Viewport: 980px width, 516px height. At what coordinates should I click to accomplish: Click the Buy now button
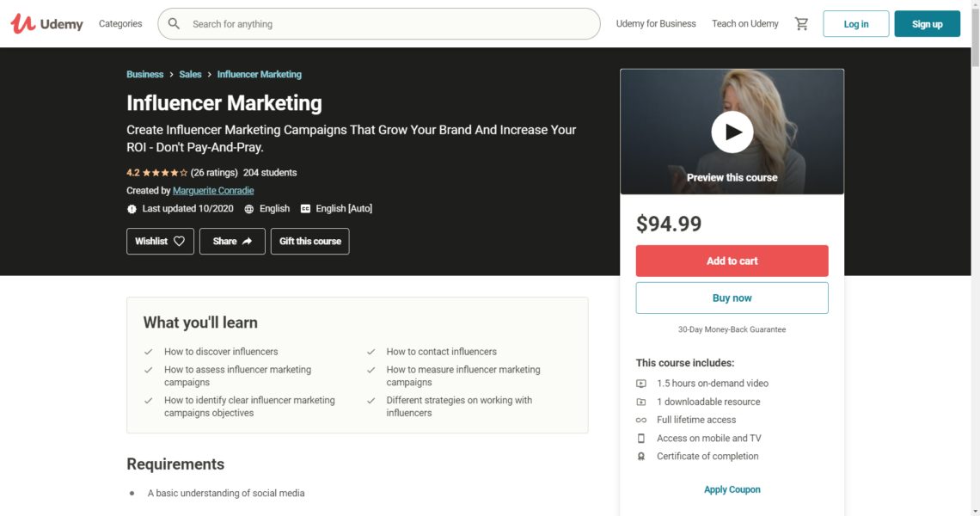click(732, 298)
